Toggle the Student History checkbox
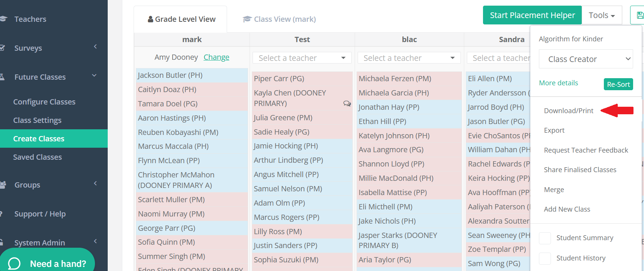This screenshot has height=271, width=644. [545, 258]
